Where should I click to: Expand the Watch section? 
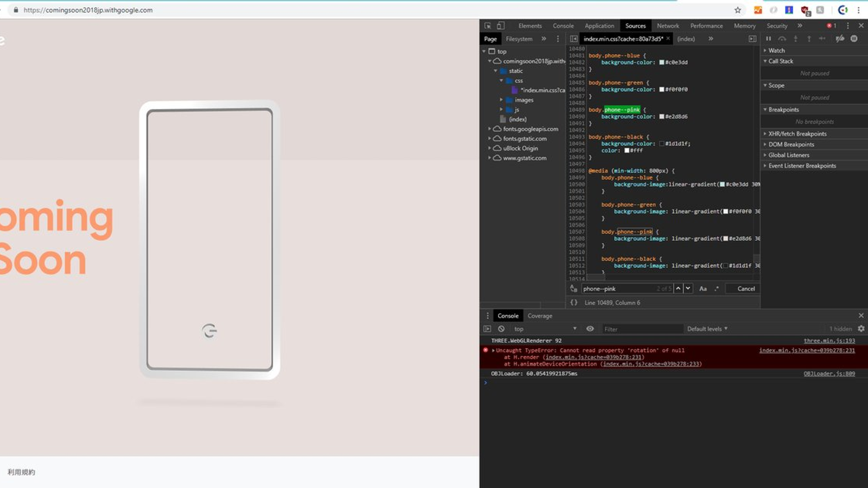[x=814, y=50]
